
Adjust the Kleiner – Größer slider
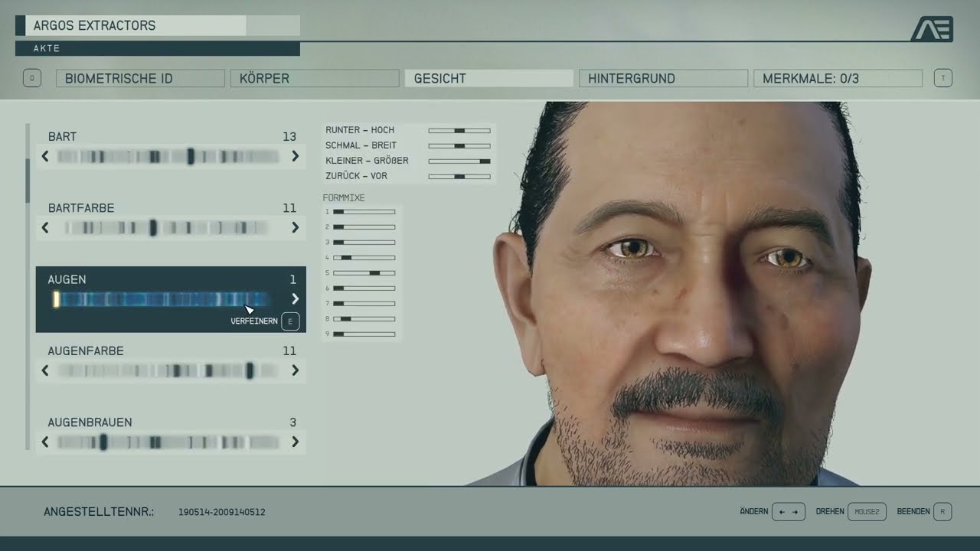459,161
